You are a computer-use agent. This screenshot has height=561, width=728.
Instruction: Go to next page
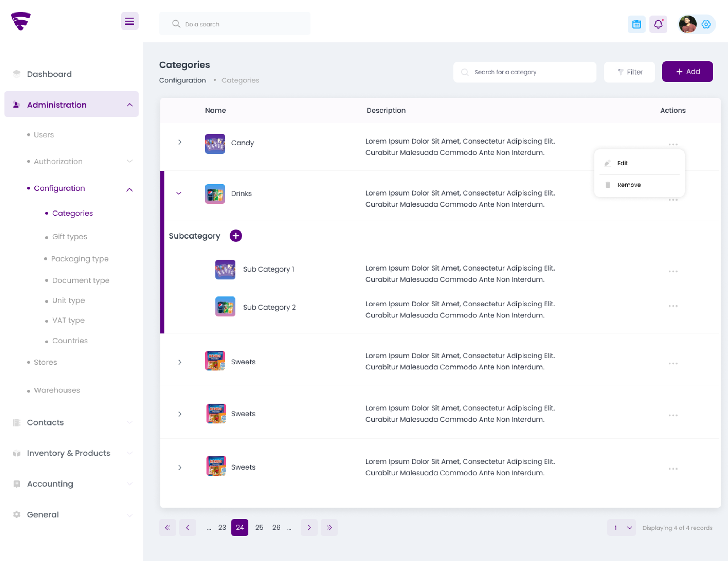click(309, 528)
